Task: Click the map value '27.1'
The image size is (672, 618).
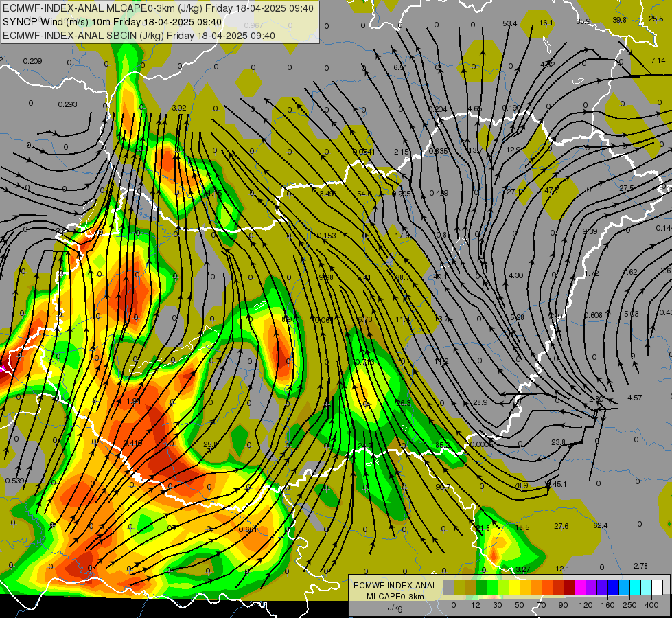Action: (514, 192)
